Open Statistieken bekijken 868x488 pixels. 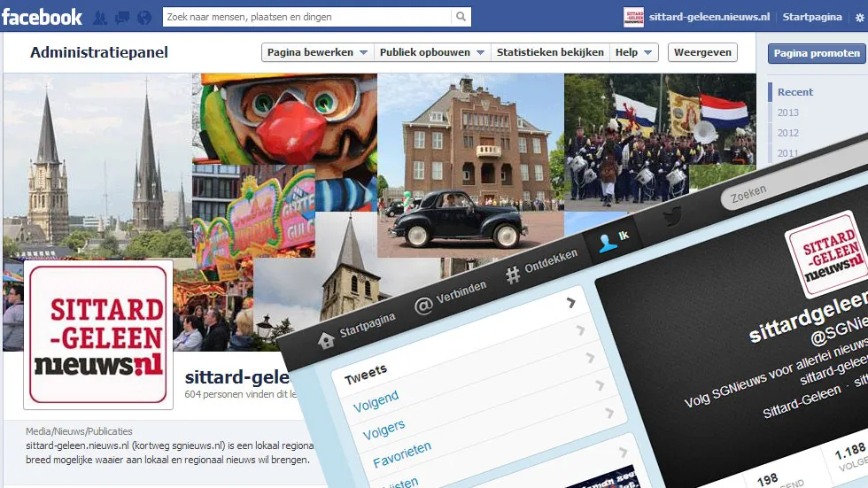click(550, 52)
